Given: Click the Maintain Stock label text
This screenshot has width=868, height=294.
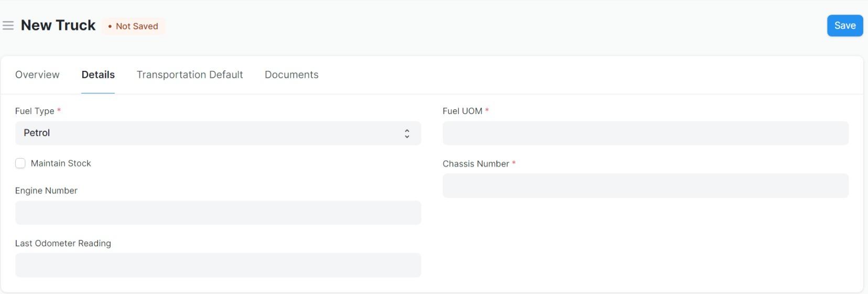Looking at the screenshot, I should pos(61,163).
